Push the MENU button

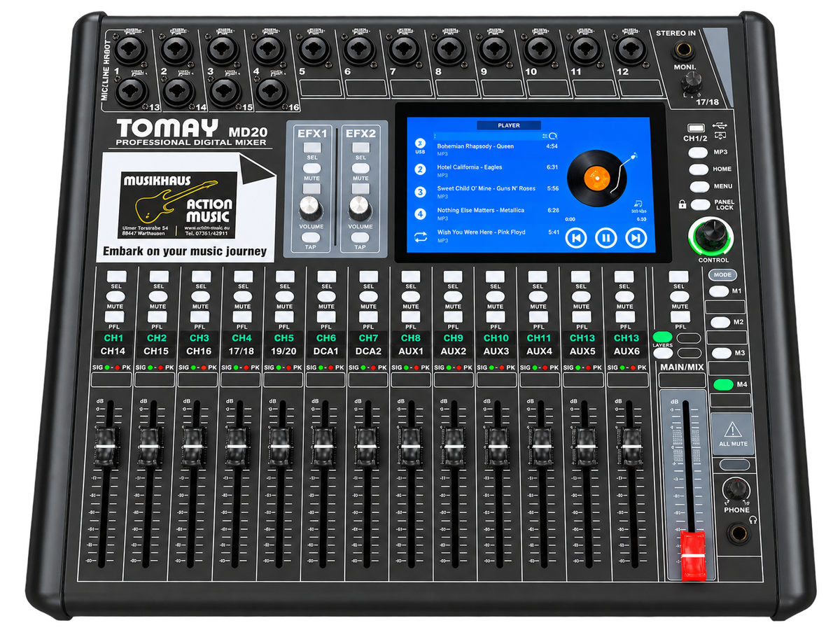click(699, 187)
